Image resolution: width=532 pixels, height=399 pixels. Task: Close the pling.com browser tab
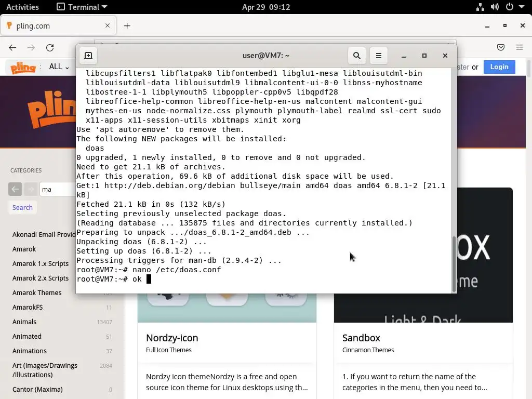click(108, 25)
